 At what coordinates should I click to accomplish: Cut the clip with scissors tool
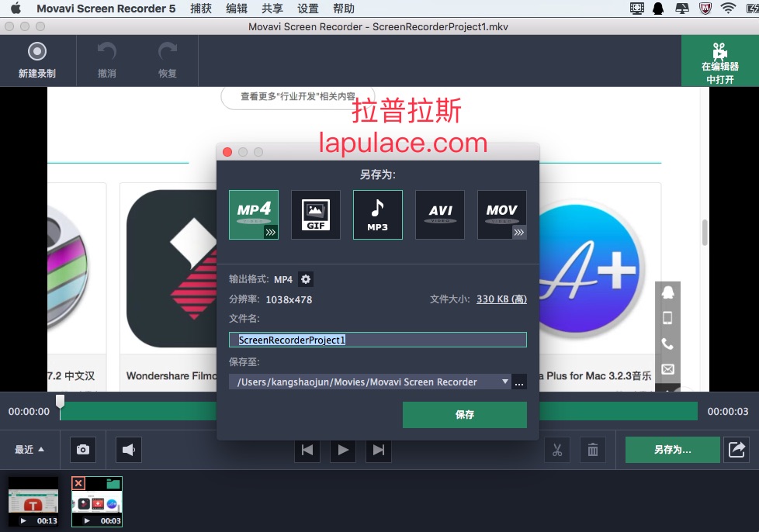pos(557,450)
